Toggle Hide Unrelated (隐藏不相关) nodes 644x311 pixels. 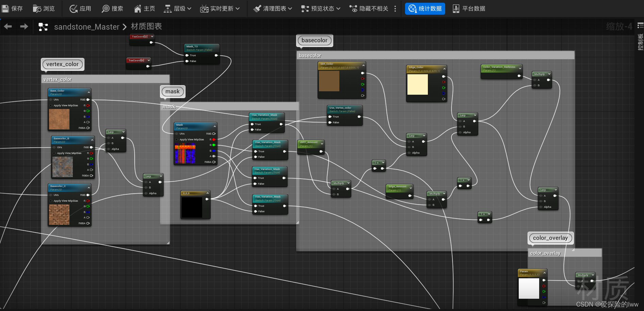tap(369, 9)
